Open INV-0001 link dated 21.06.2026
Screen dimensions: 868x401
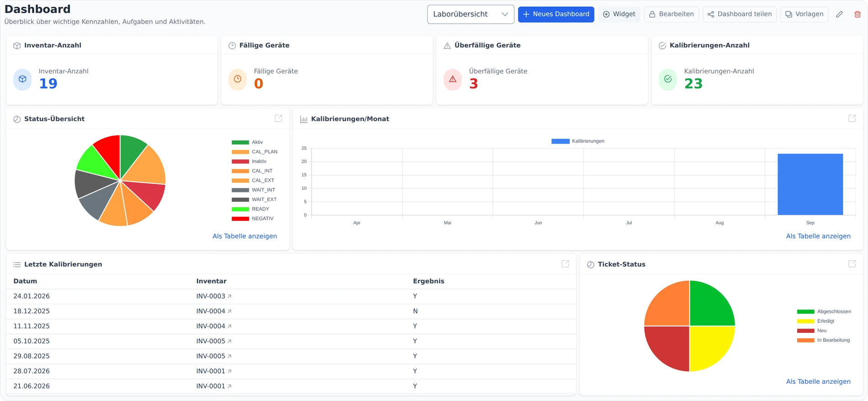(x=214, y=386)
